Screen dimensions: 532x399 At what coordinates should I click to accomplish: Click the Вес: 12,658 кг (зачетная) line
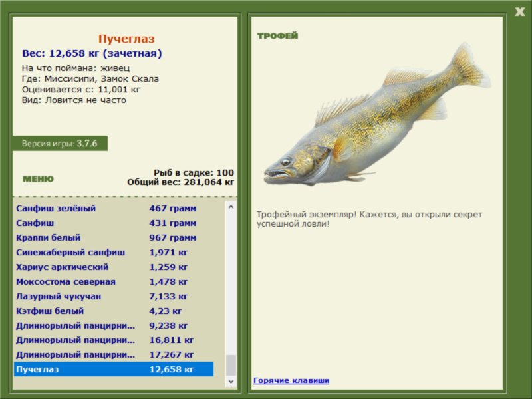(92, 53)
